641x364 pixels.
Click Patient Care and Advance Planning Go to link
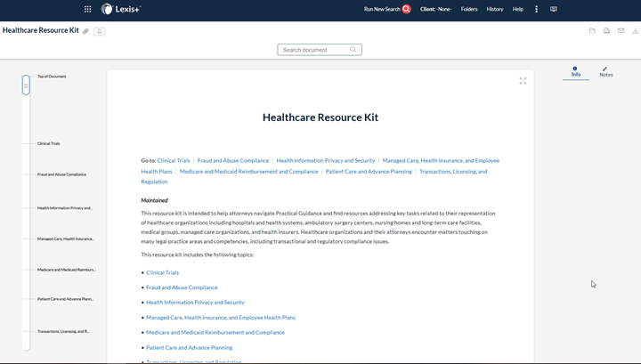click(x=369, y=172)
